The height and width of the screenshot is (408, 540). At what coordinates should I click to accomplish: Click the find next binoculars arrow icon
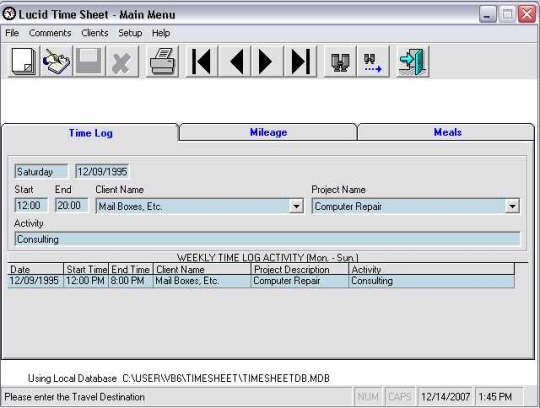tap(373, 61)
